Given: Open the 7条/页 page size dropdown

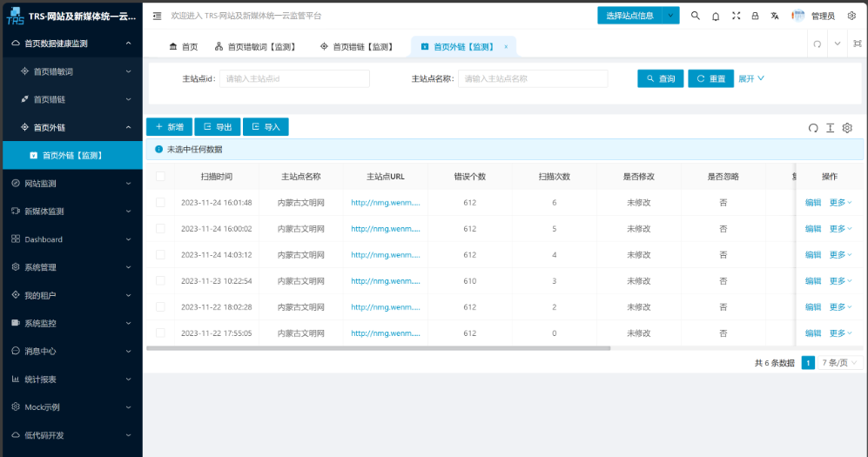Looking at the screenshot, I should click(840, 363).
